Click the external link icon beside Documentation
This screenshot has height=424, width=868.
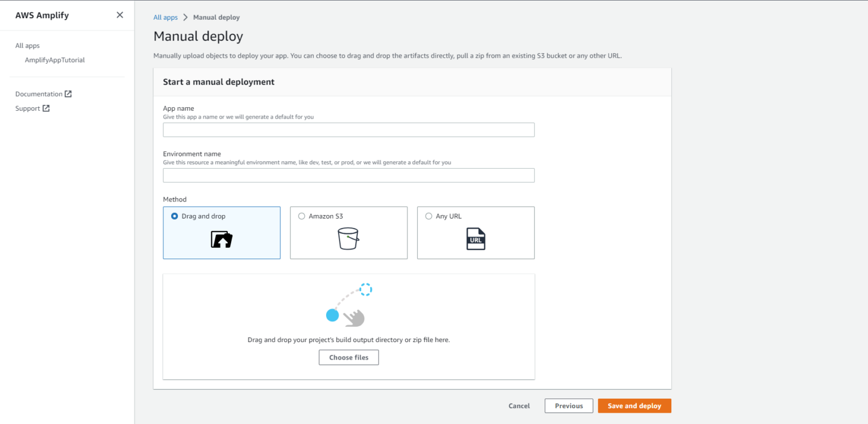coord(69,94)
